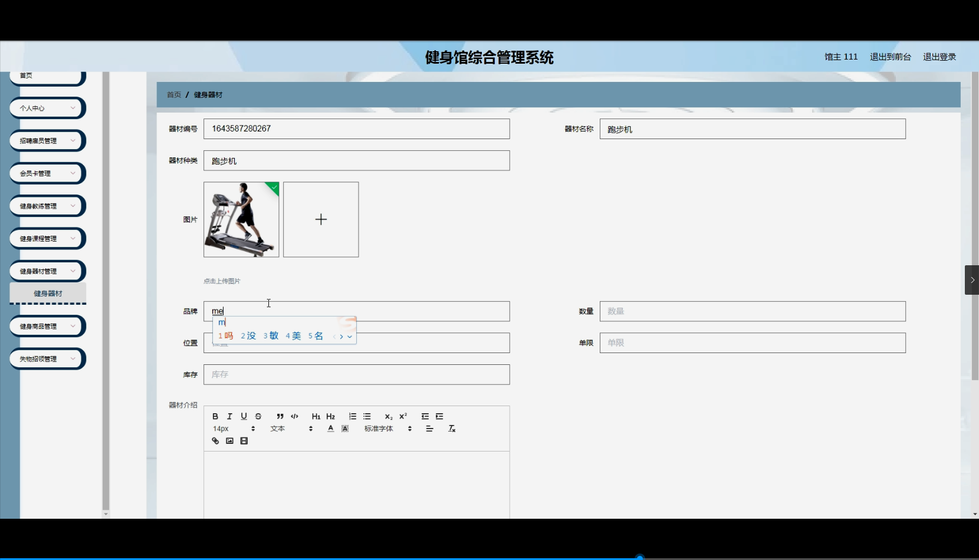Toggle strikethrough formatting in the editor
The width and height of the screenshot is (979, 560).
coord(258,416)
